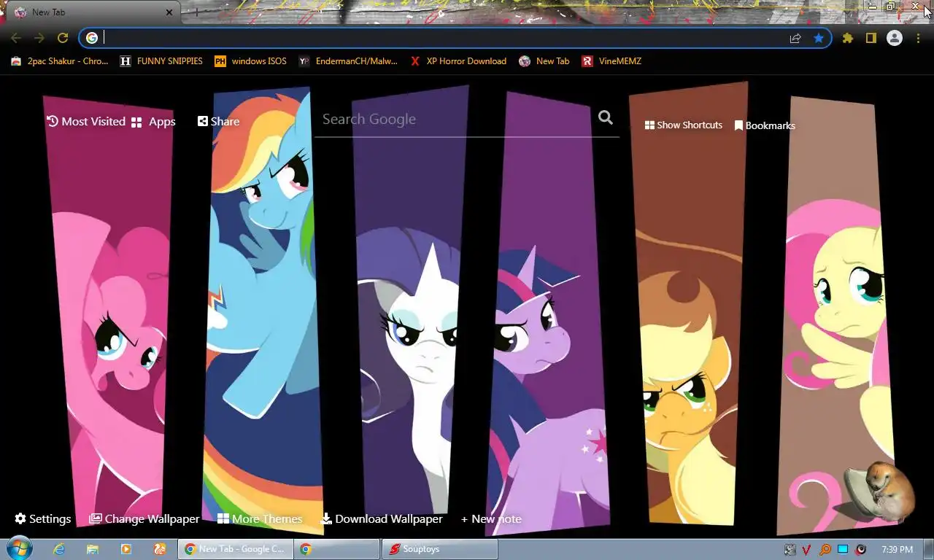Screen dimensions: 934x560
Task: Open the 2pac Shakur bookmark
Action: [x=59, y=61]
